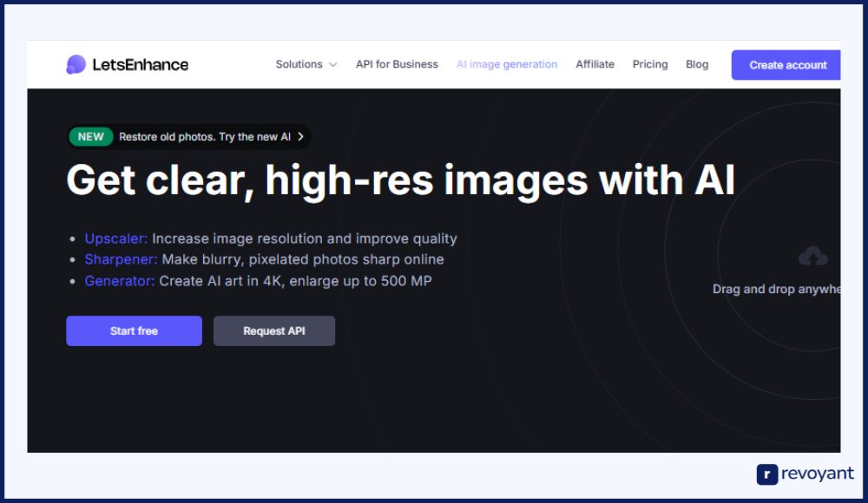The image size is (868, 503).
Task: Expand the Solutions dropdown chevron
Action: 332,65
